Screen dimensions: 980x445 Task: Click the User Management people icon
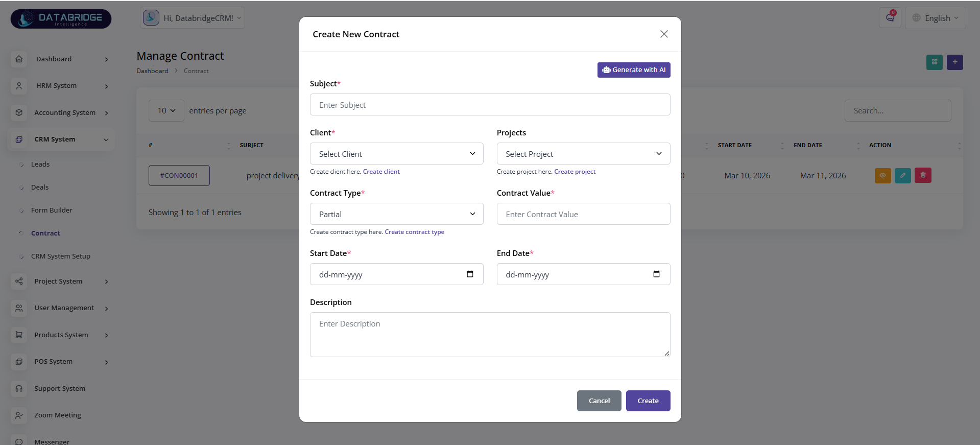[x=19, y=308]
